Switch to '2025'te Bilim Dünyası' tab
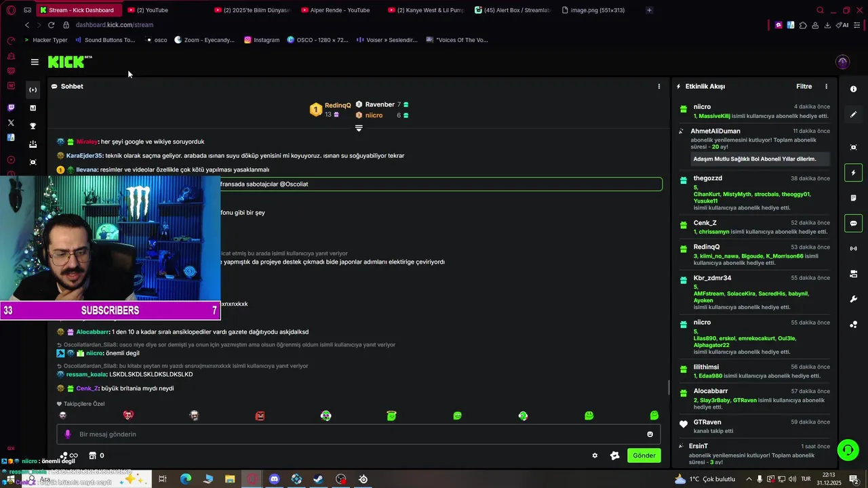868x488 pixels. 252,10
